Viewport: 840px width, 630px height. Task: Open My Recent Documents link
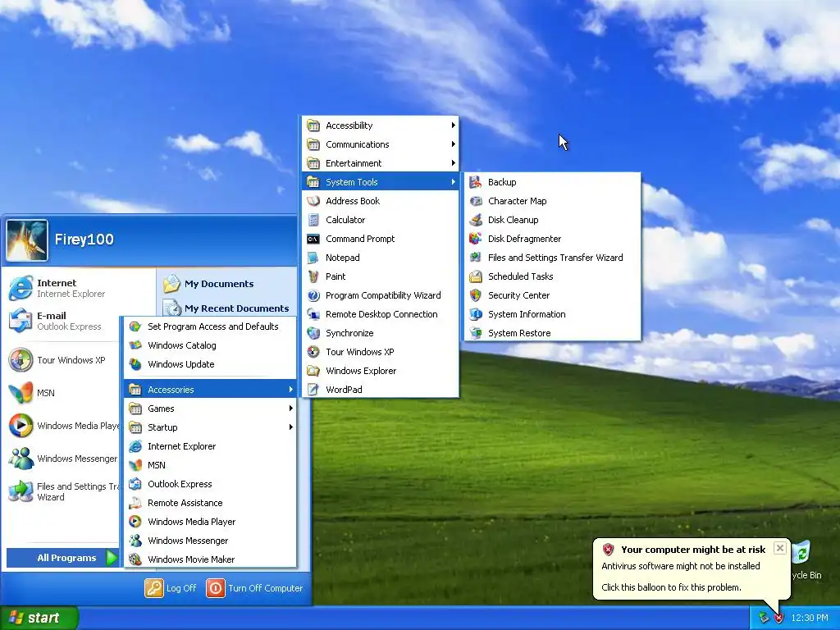click(x=236, y=308)
